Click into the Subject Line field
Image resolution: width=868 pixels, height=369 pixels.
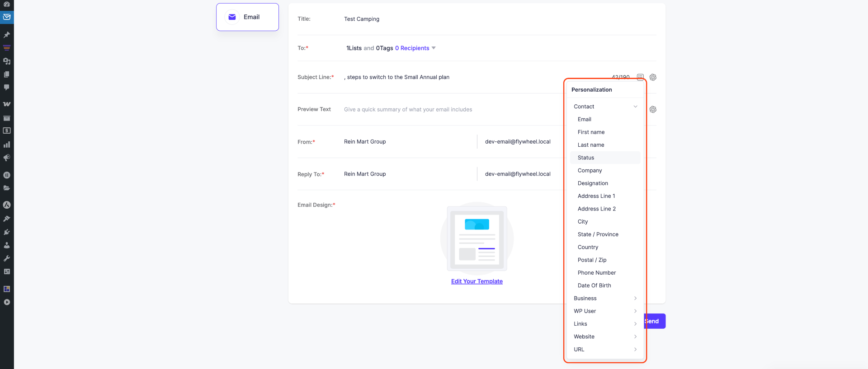coord(475,77)
